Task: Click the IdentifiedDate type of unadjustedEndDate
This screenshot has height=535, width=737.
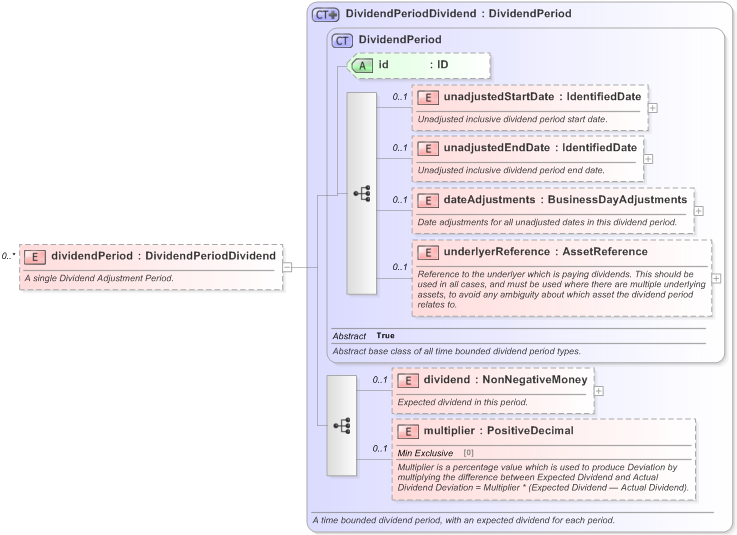Action: point(600,148)
